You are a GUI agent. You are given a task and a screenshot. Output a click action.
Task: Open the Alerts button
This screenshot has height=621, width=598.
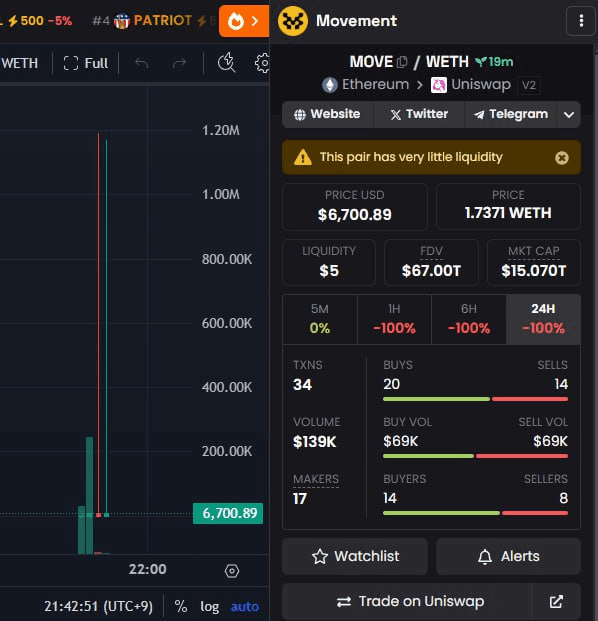tap(508, 556)
